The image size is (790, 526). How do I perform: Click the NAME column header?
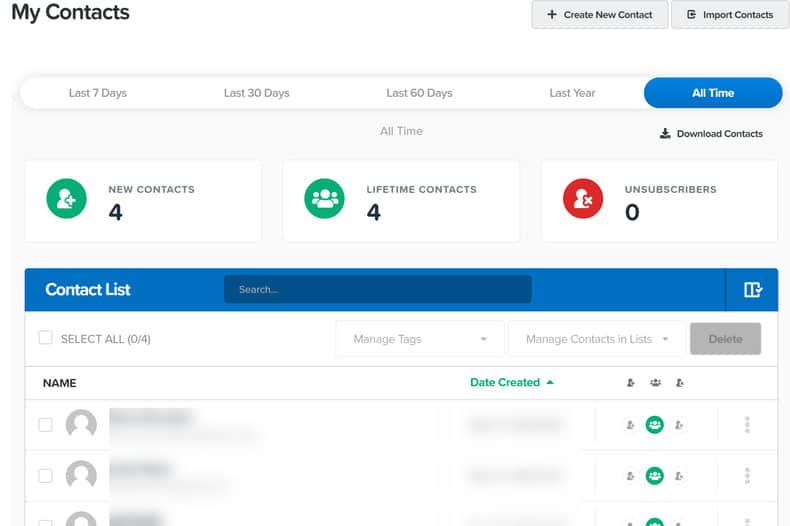click(59, 383)
